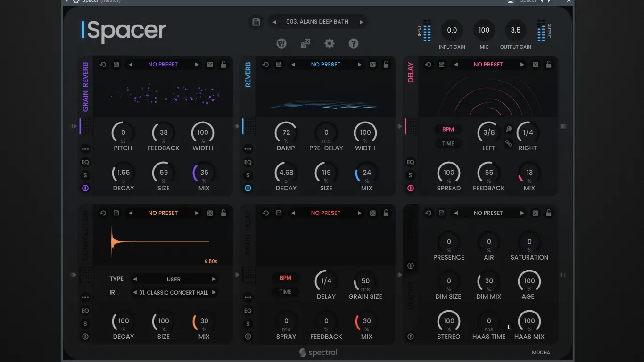
Task: Open the color theme palette icon
Action: tap(281, 44)
